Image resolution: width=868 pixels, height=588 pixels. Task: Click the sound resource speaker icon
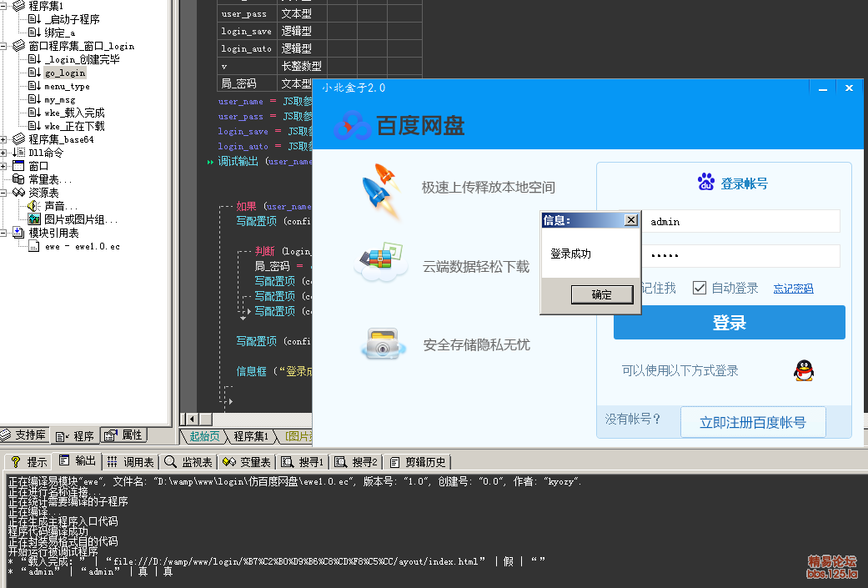(34, 206)
